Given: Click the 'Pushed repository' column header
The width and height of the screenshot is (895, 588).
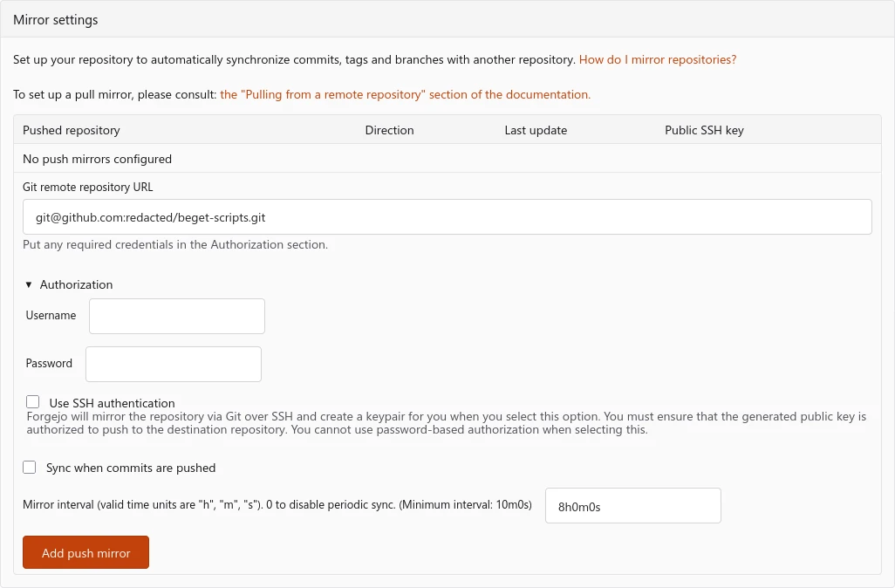Looking at the screenshot, I should pos(72,130).
